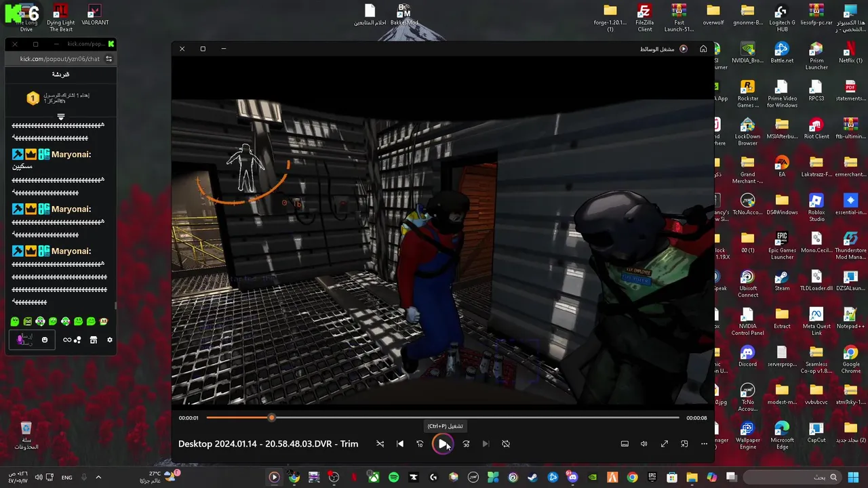Screen dimensions: 868x488
Task: Click the video title Desktop 2024.01.14 Trim
Action: pos(268,444)
